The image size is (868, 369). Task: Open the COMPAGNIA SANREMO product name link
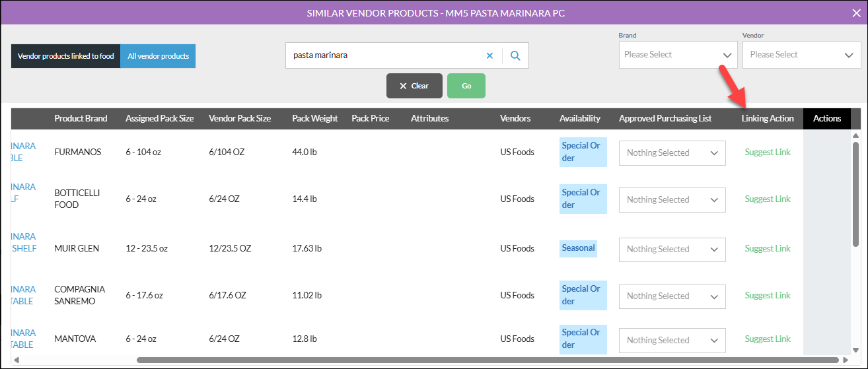(x=24, y=295)
